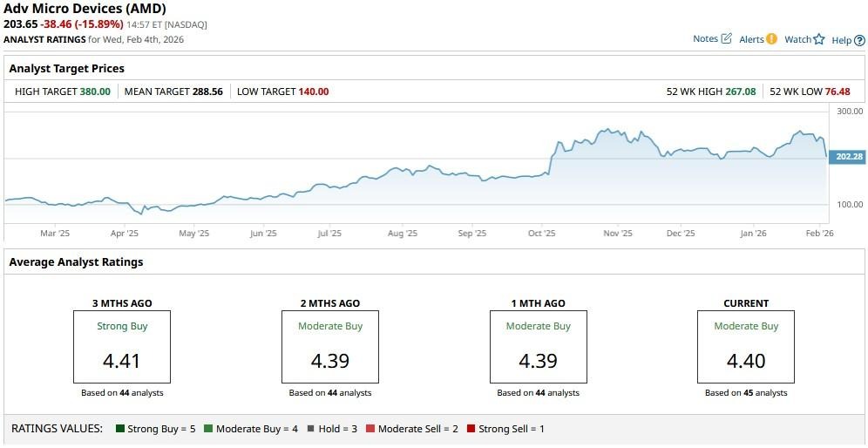This screenshot has width=868, height=448.
Task: Open the Notes edit icon
Action: pos(727,38)
